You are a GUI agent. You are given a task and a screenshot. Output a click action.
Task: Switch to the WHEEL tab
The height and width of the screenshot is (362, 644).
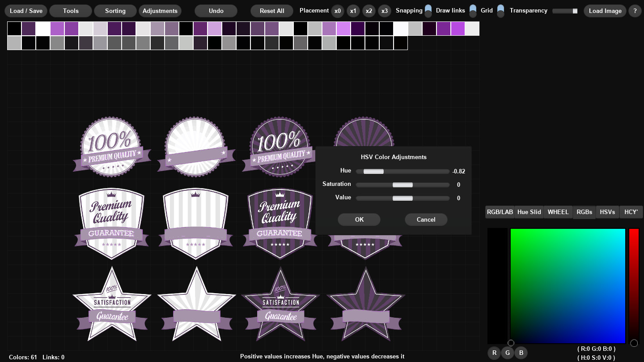pos(558,212)
